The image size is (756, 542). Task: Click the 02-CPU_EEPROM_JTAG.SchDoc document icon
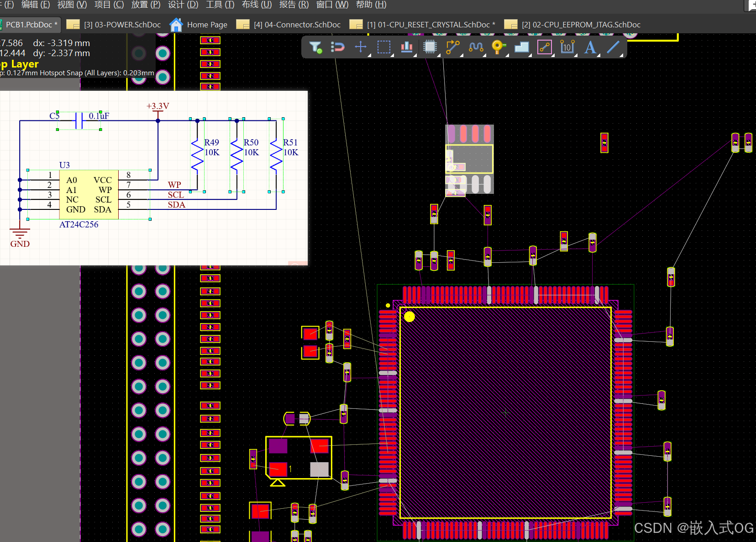click(511, 25)
